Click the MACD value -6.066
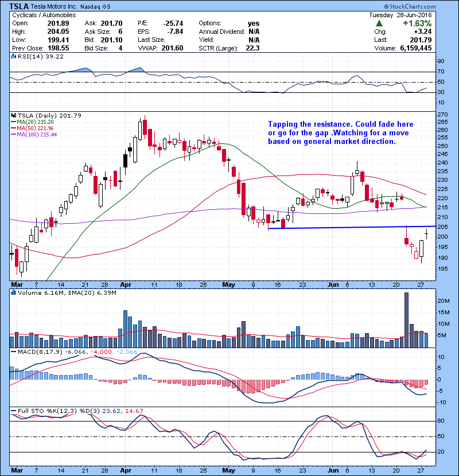The width and height of the screenshot is (459, 476). pyautogui.click(x=76, y=352)
